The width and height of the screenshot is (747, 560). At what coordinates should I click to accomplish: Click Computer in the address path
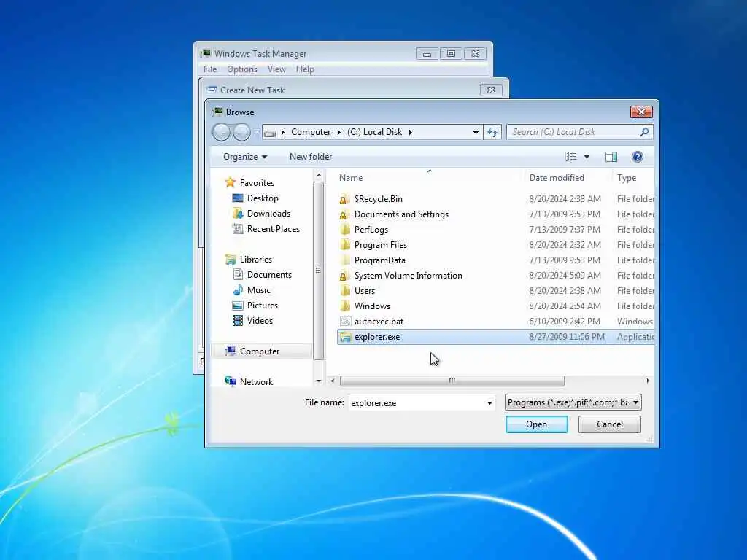pos(311,132)
